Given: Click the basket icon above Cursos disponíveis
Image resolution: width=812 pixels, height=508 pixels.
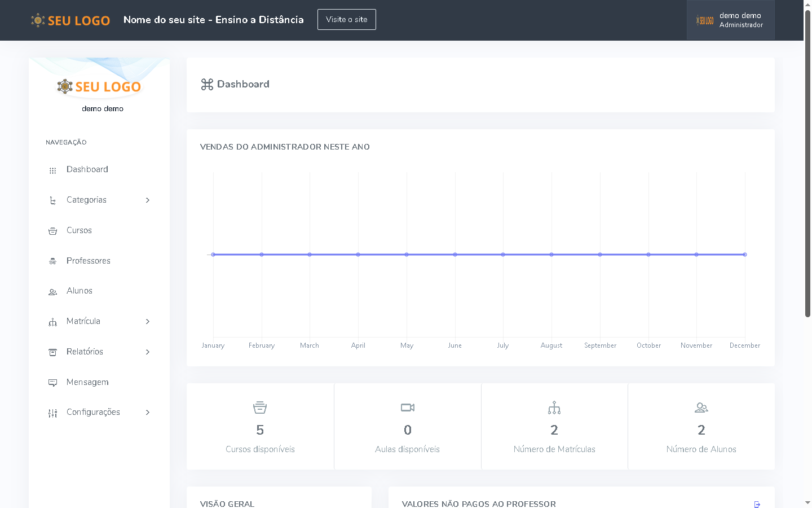Looking at the screenshot, I should (x=260, y=408).
